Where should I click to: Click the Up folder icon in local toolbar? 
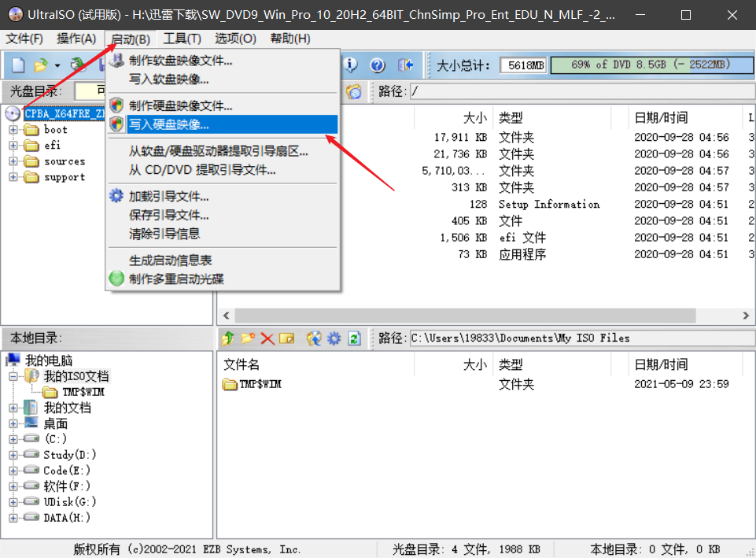pos(227,338)
